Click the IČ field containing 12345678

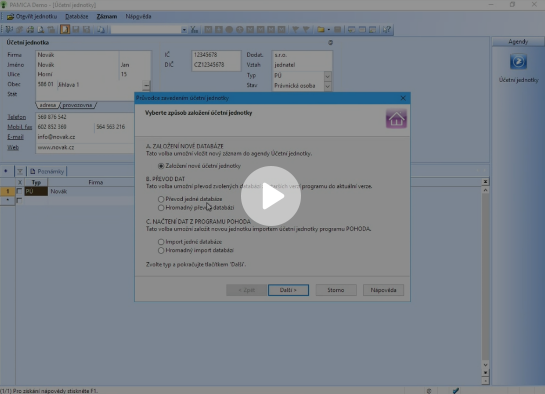216,55
